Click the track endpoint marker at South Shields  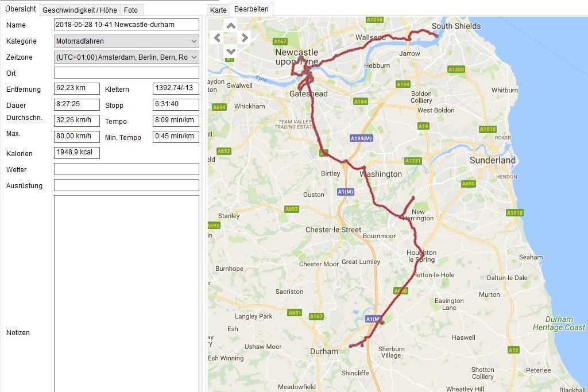[436, 36]
